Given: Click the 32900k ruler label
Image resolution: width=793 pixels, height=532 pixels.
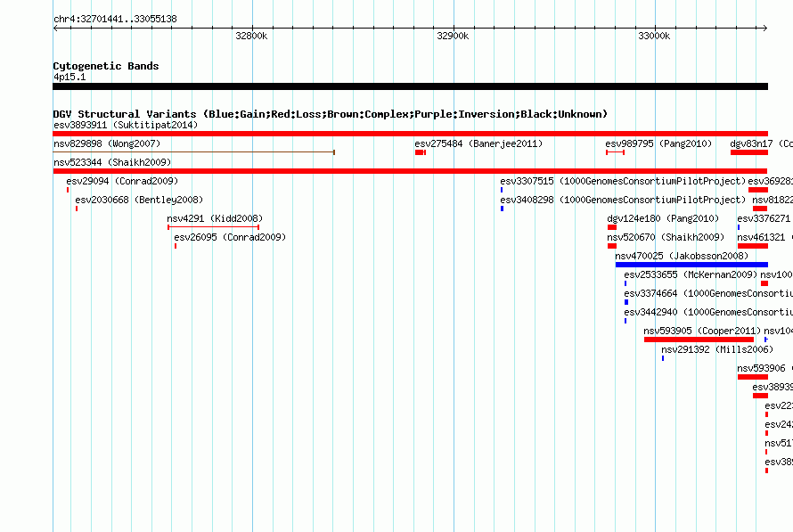Looking at the screenshot, I should [x=453, y=36].
